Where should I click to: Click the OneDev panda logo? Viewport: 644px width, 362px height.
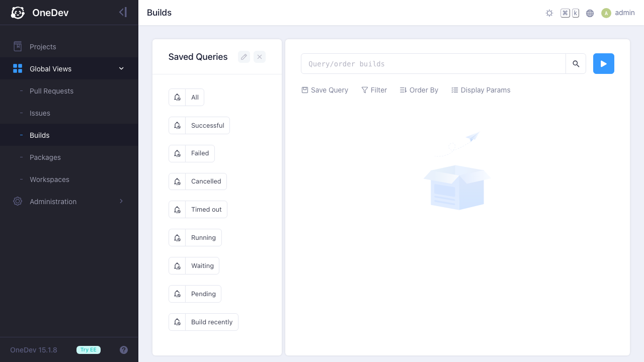18,13
